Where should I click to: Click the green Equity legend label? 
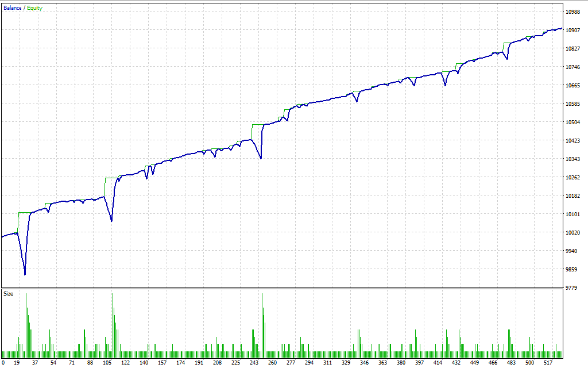tap(34, 8)
